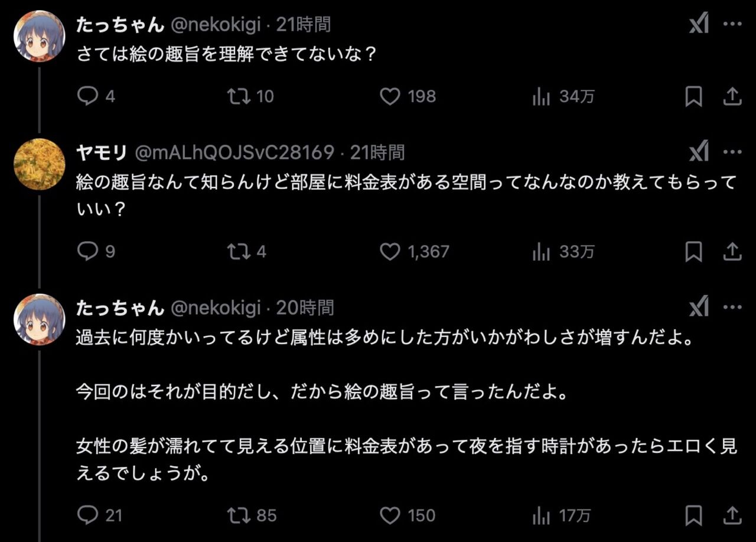Share ヤモリ's tweet
756x542 pixels.
pyautogui.click(x=732, y=252)
